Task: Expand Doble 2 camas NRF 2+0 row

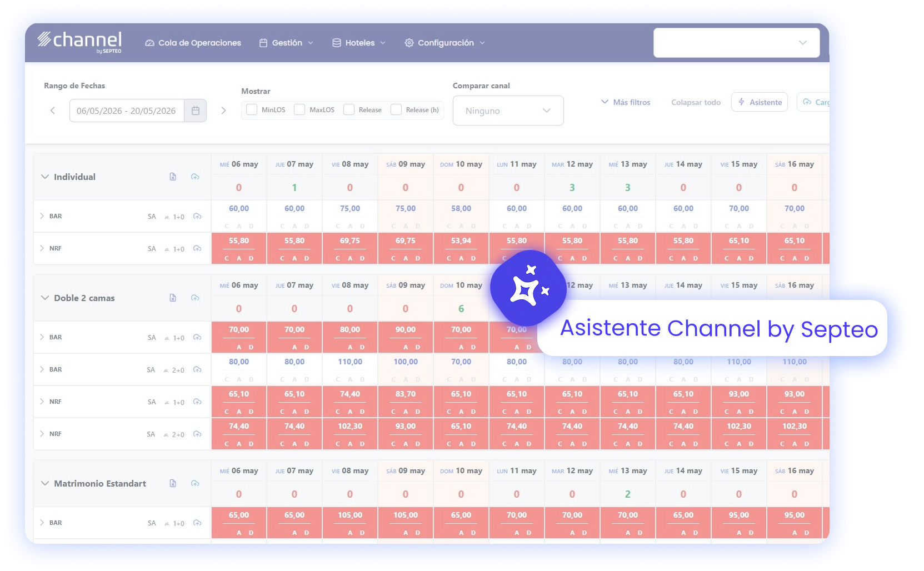Action: pyautogui.click(x=42, y=434)
